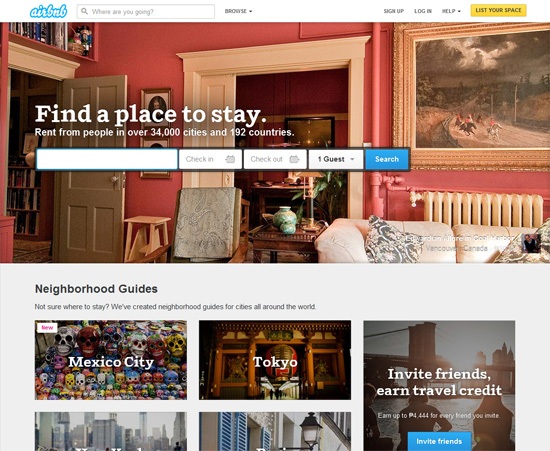Expand the Browse dropdown menu
550x451 pixels.
click(x=238, y=11)
